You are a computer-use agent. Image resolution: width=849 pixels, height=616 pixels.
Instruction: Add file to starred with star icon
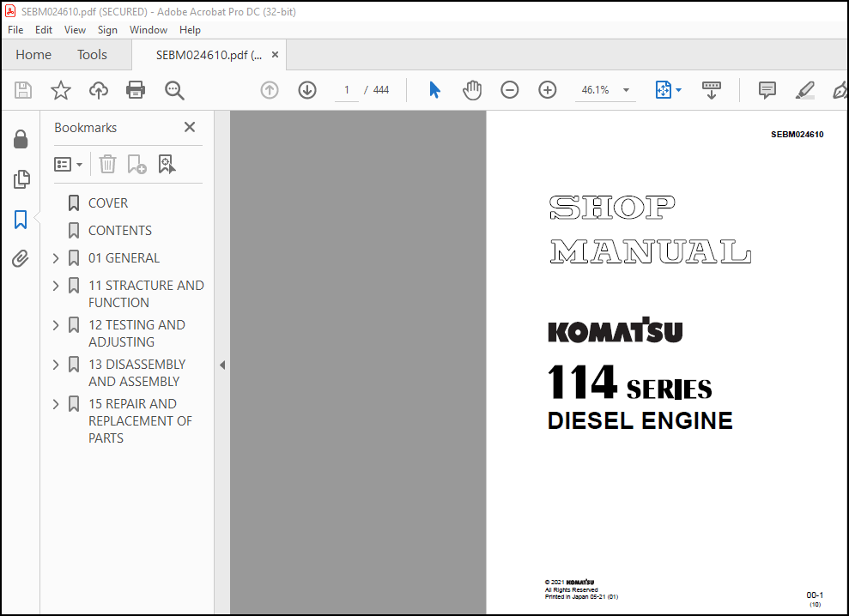(x=61, y=90)
